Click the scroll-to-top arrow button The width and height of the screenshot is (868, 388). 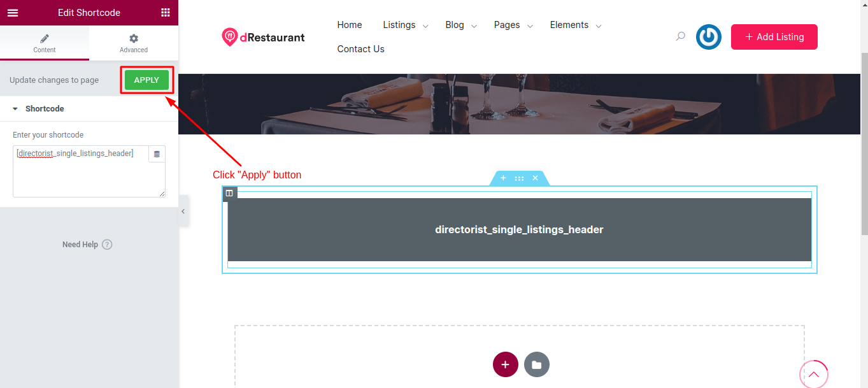814,375
